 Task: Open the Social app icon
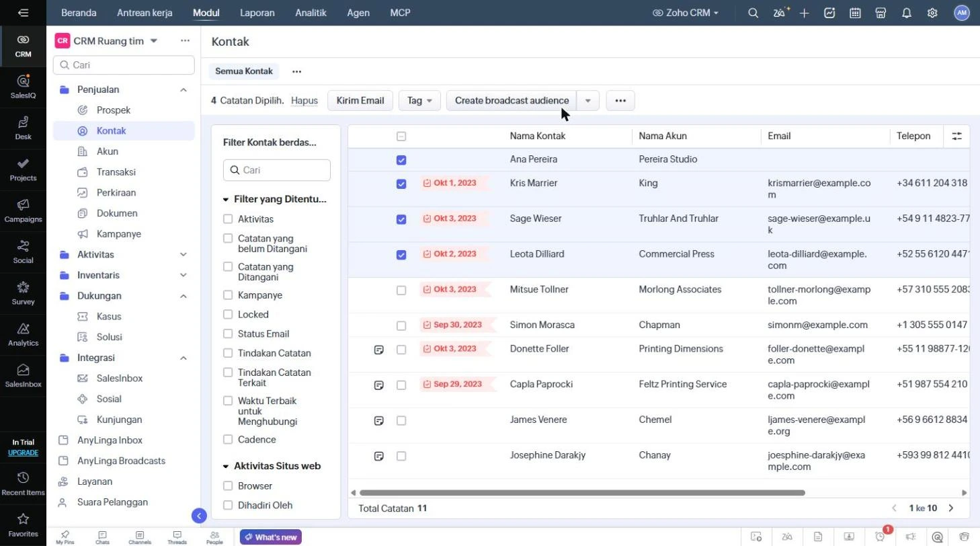pos(23,251)
